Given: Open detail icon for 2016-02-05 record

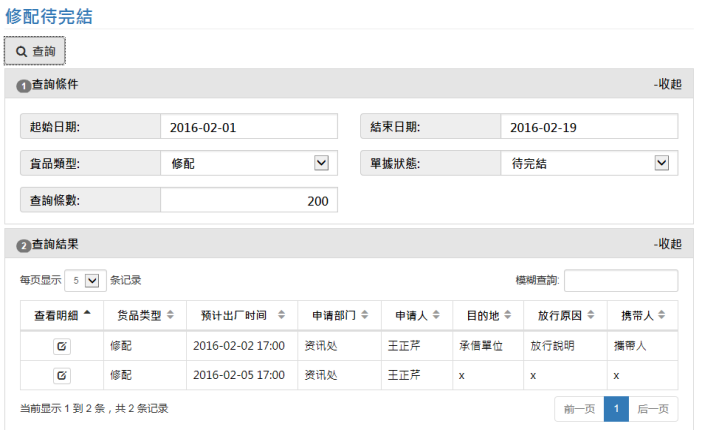Looking at the screenshot, I should point(61,375).
